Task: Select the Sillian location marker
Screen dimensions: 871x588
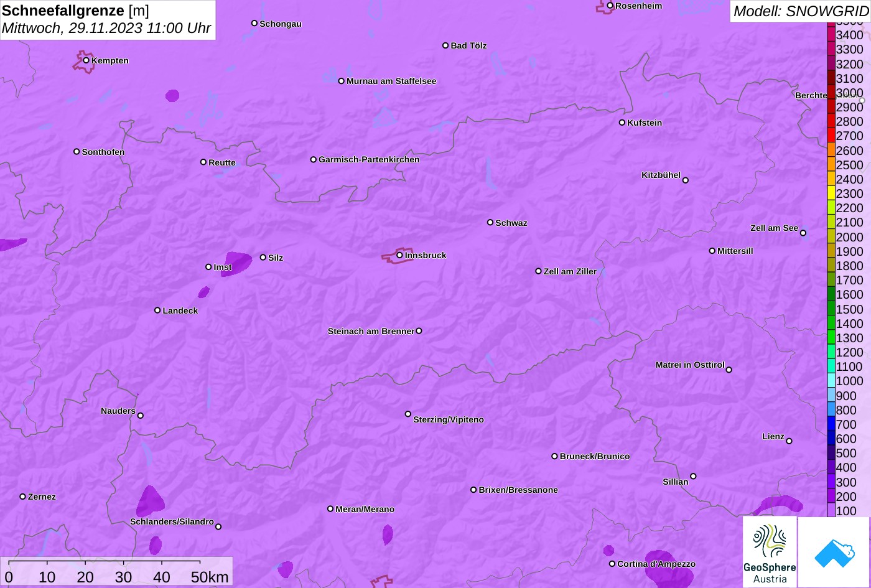Action: (x=693, y=477)
